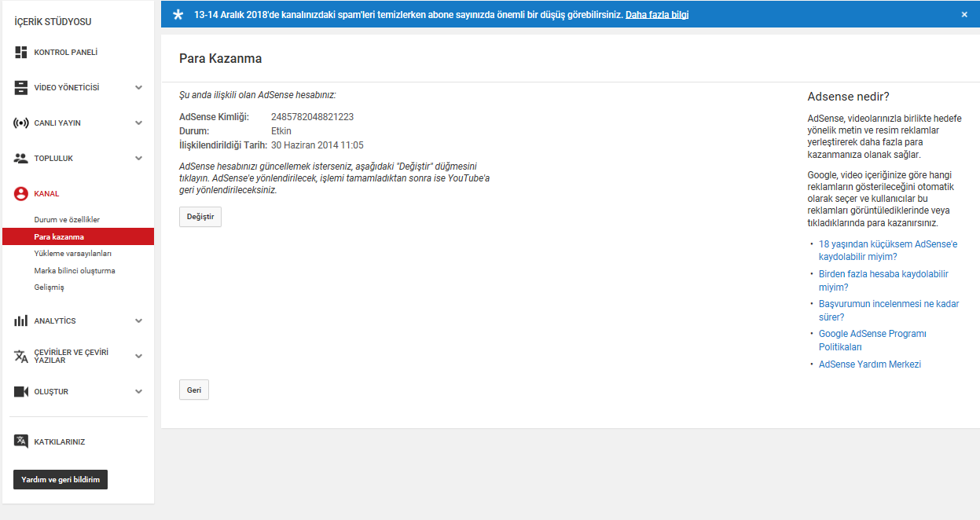Viewport: 980px width, 520px height.
Task: Click the asterisk icon in notification banner
Action: coord(178,14)
